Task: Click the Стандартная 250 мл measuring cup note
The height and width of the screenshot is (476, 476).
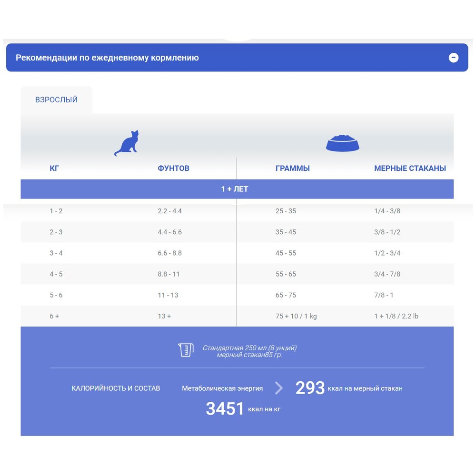Action: 249,351
